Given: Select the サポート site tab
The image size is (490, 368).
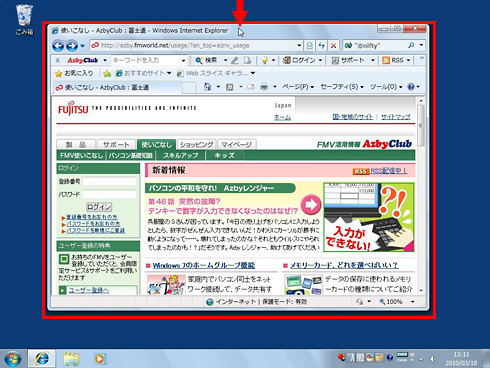Looking at the screenshot, I should 116,145.
